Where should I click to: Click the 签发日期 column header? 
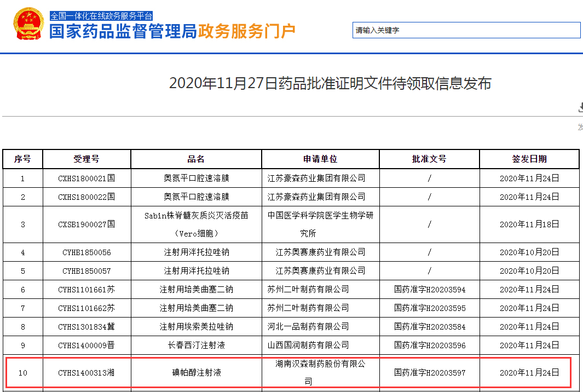pos(529,159)
